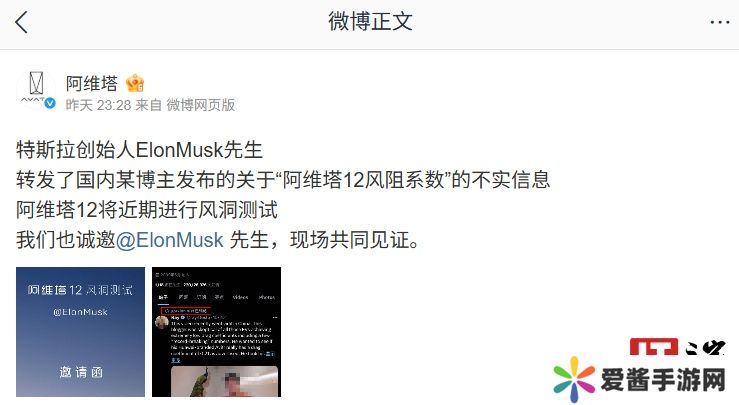Image resolution: width=739 pixels, height=405 pixels.
Task: Click the crown membership badge beside 阿维塔
Action: pos(135,83)
